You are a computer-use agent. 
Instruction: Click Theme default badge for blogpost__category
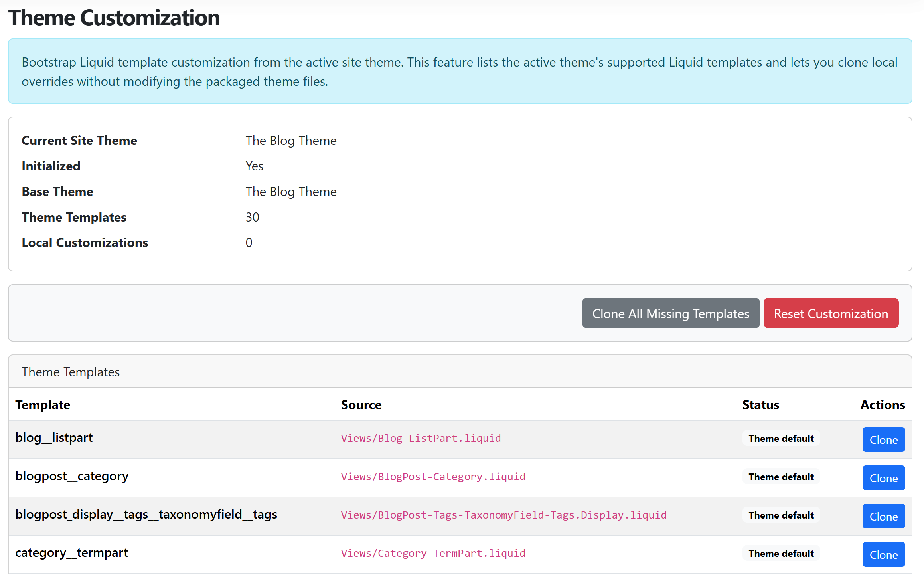[x=781, y=477]
